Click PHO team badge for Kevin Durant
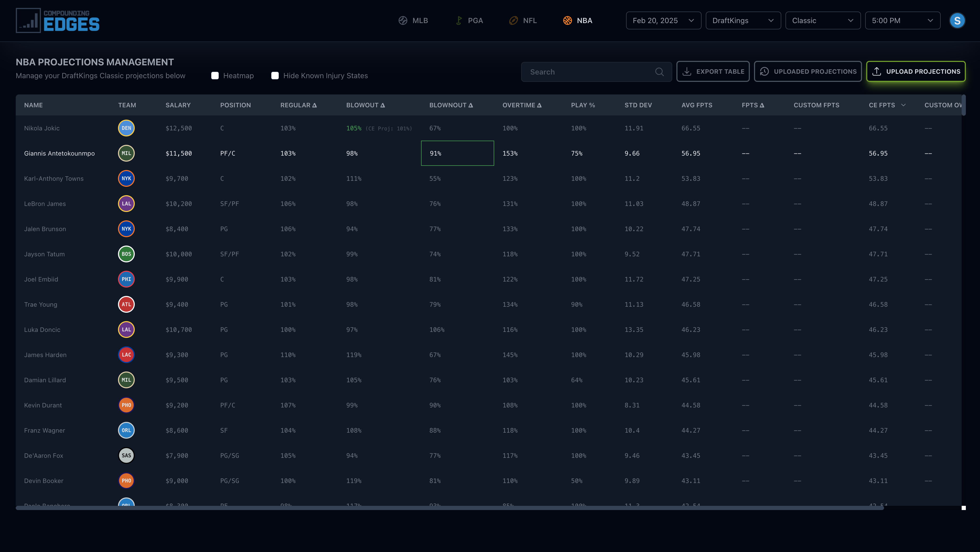The image size is (980, 552). point(126,405)
